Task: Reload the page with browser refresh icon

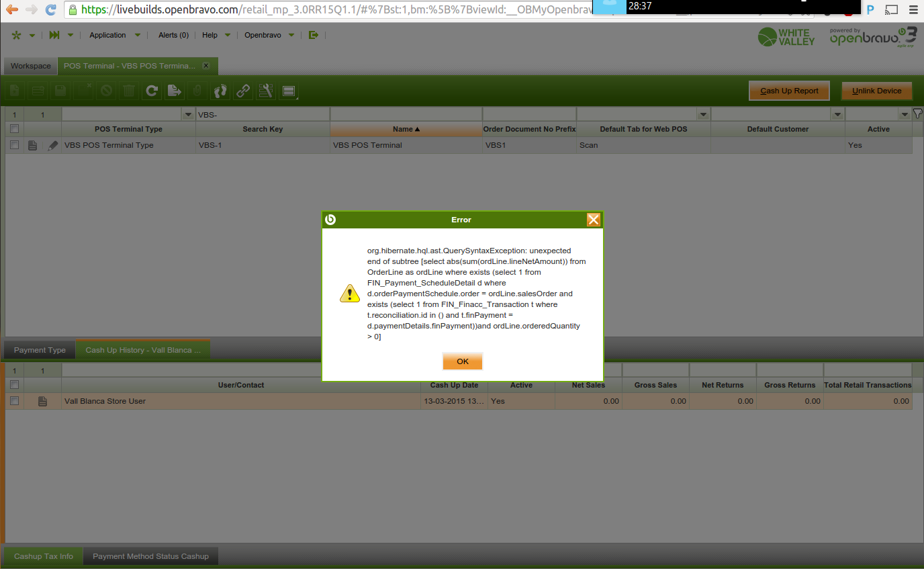Action: 51,10
